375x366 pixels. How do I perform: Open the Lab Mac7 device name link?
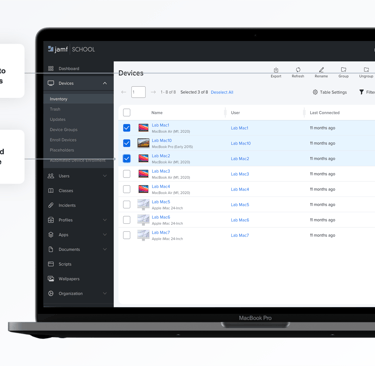pos(161,232)
